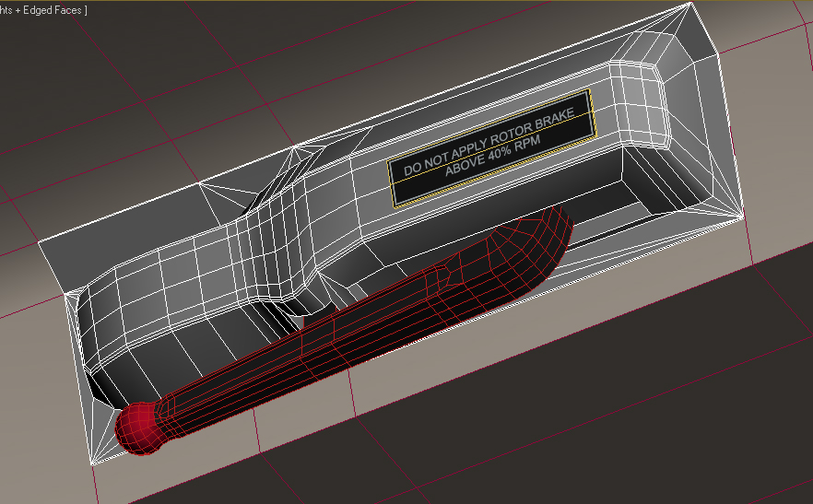
Task: Click the collar joining knob and shaft
Action: pyautogui.click(x=167, y=410)
